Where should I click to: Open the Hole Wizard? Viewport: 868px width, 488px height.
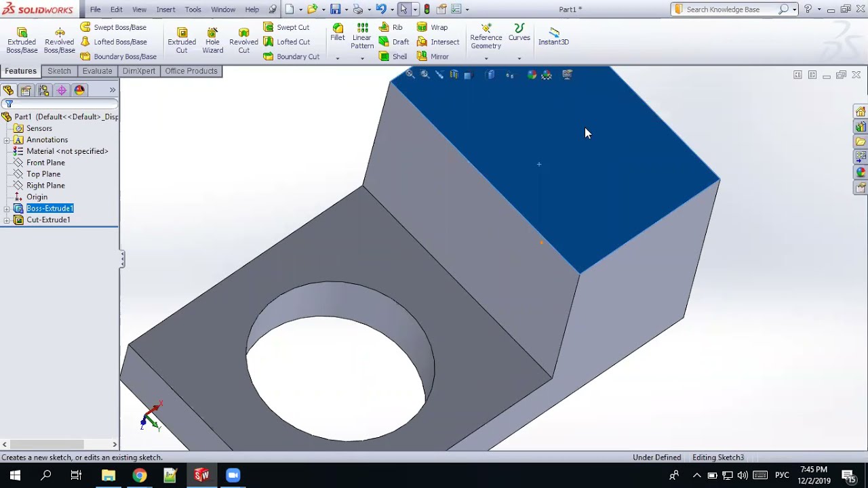212,41
